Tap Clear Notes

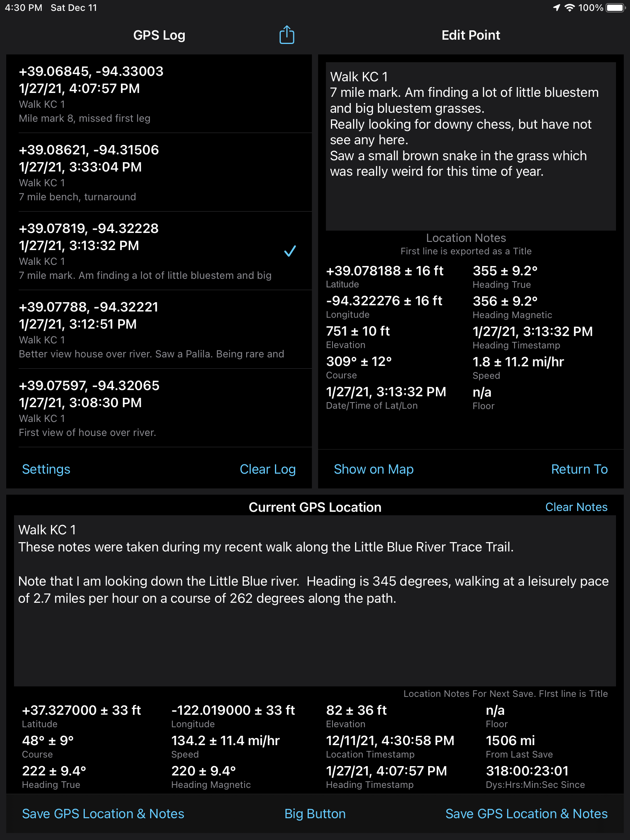point(576,507)
